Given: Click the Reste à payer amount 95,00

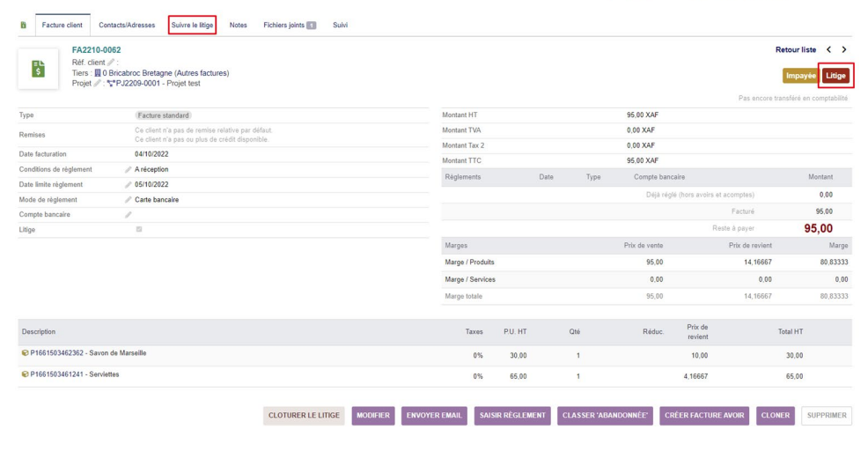Looking at the screenshot, I should pos(818,229).
